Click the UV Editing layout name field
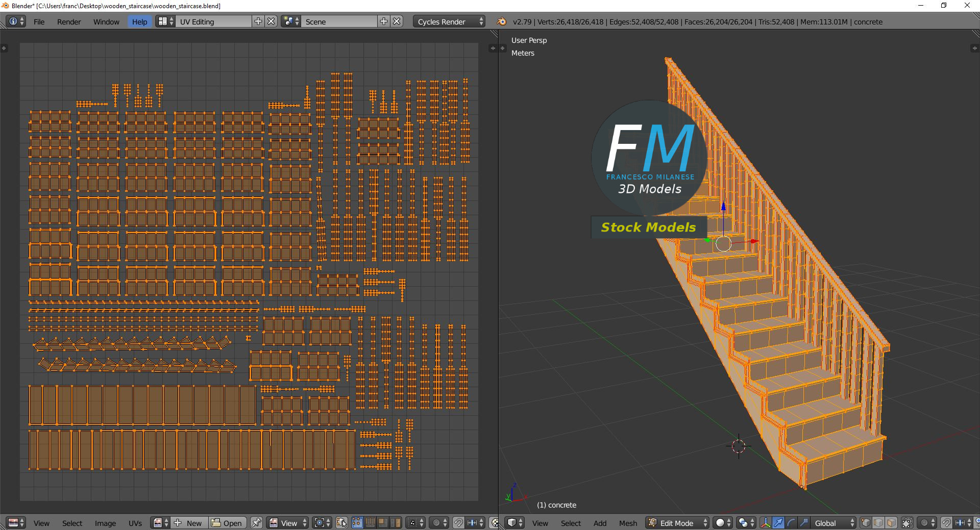980x530 pixels. (213, 21)
